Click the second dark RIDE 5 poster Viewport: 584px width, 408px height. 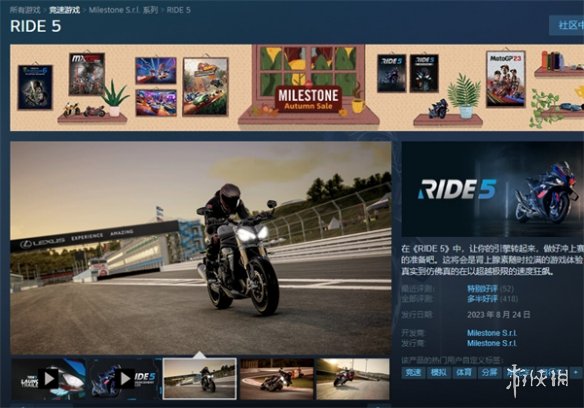coord(424,73)
